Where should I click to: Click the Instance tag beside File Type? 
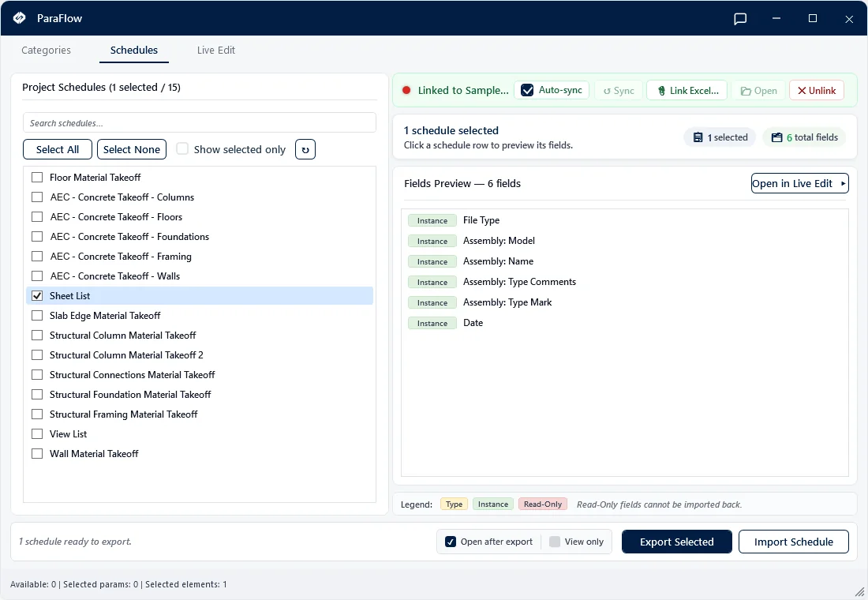(x=432, y=220)
